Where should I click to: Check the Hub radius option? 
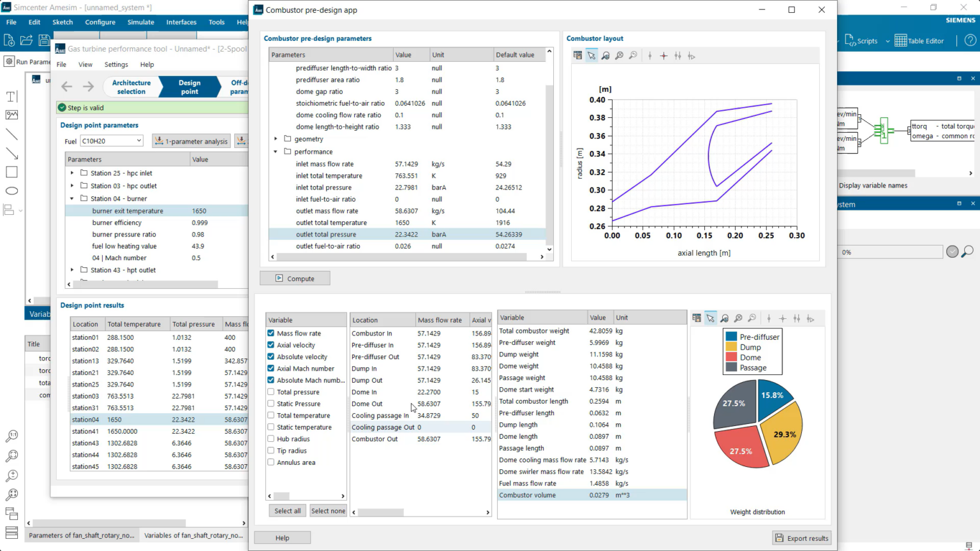pos(271,438)
